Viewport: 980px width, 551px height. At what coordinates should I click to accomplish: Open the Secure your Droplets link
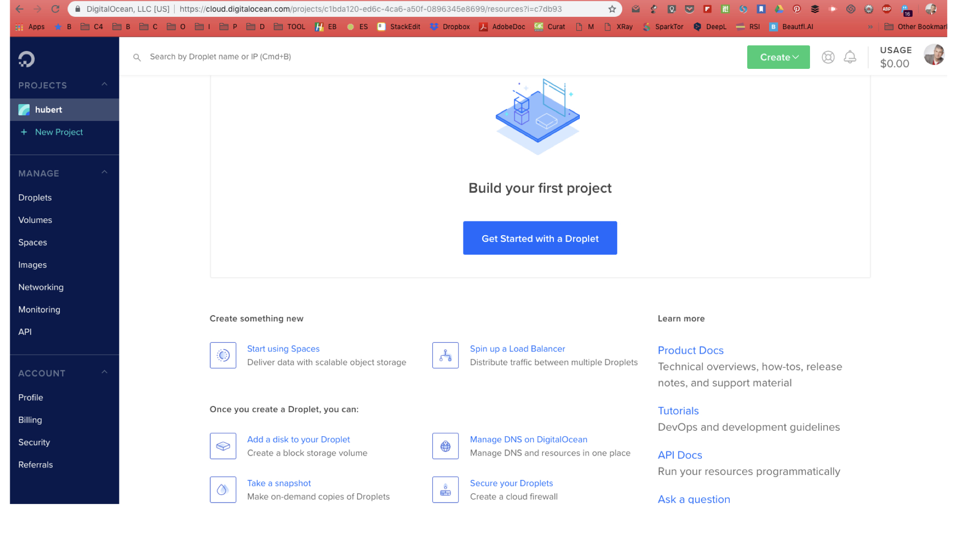click(x=511, y=484)
